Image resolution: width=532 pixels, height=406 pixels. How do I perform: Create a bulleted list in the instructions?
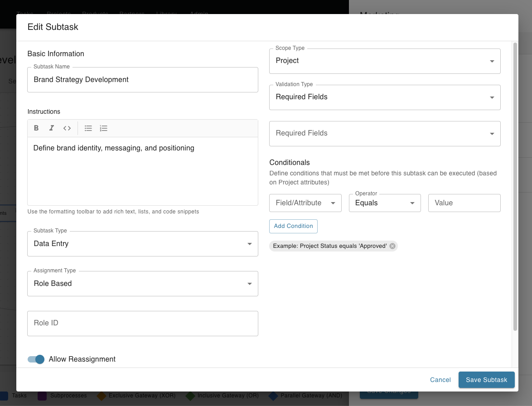(88, 128)
